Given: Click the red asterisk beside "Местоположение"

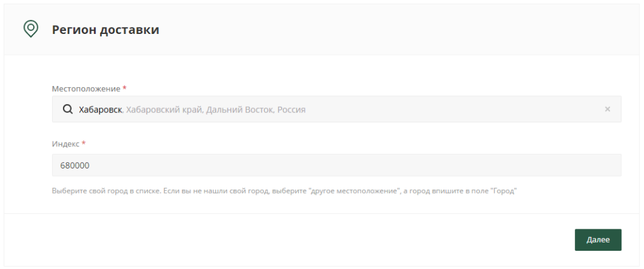Looking at the screenshot, I should click(125, 88).
